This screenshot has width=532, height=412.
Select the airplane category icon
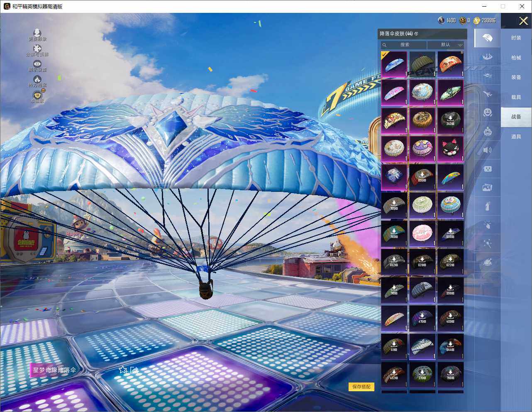click(x=488, y=93)
